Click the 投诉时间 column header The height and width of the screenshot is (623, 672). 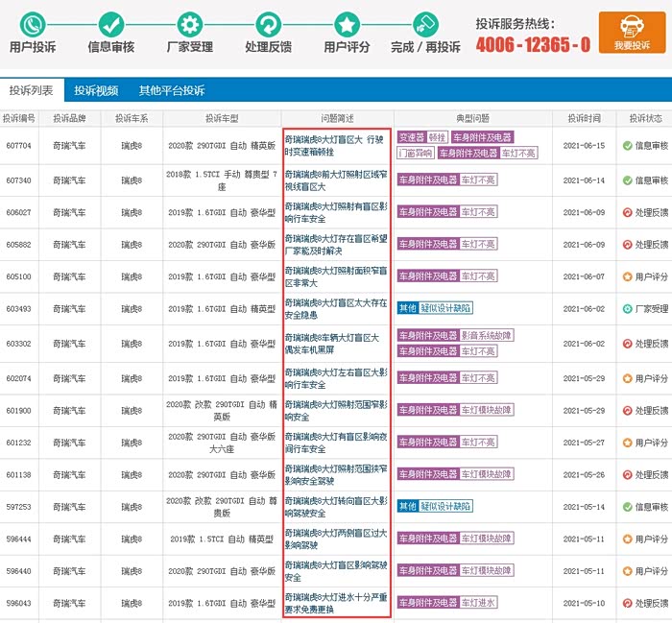tap(584, 119)
